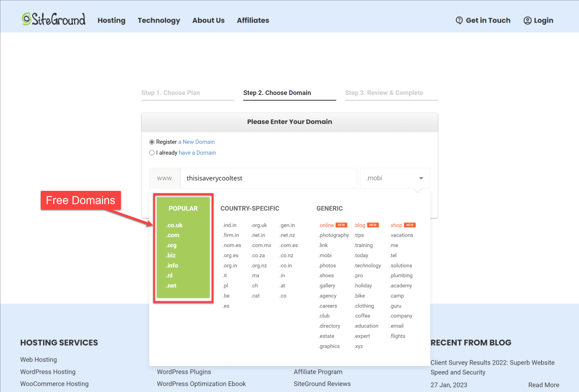This screenshot has width=579, height=392.
Task: Click the Get in Touch help icon
Action: pos(459,20)
